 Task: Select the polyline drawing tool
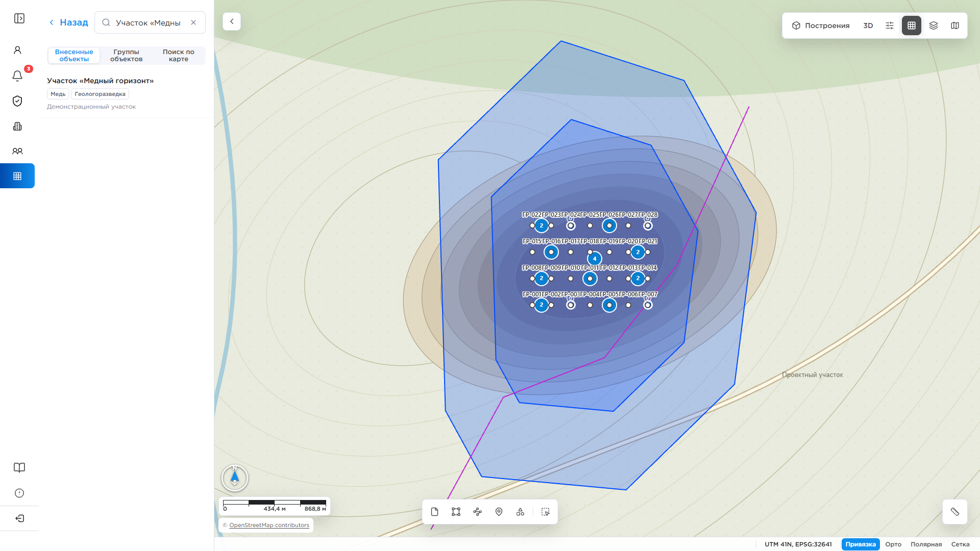tap(478, 512)
